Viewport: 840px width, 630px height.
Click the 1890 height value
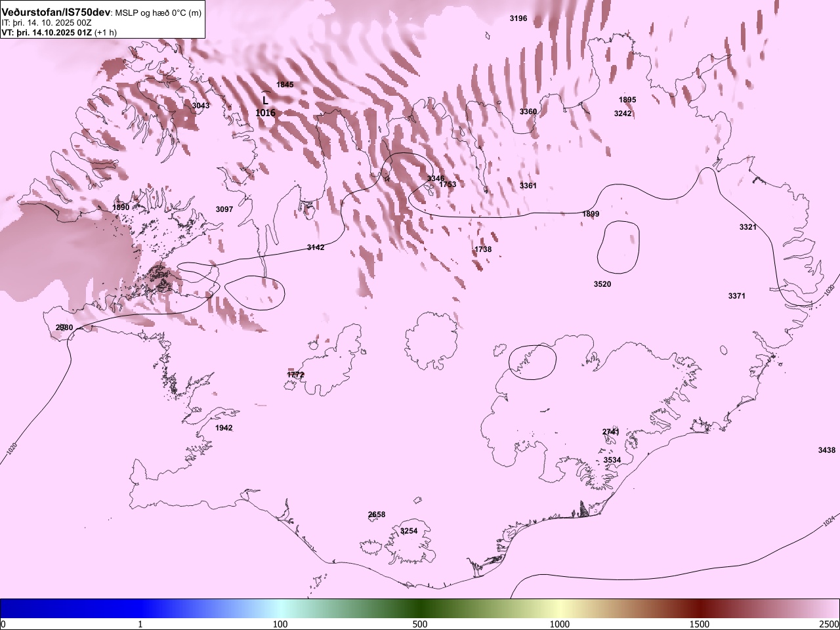pos(121,207)
